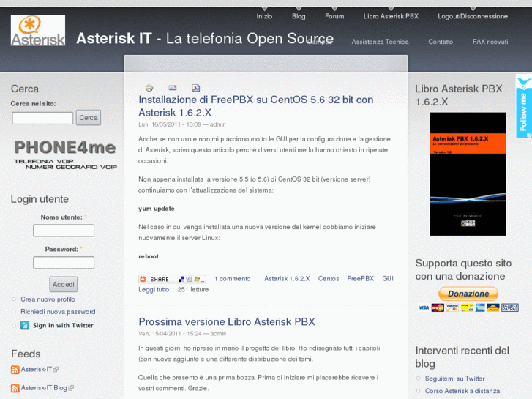The width and height of the screenshot is (532, 399).
Task: Click the Asterisk-IT RSS feed icon
Action: tap(15, 370)
